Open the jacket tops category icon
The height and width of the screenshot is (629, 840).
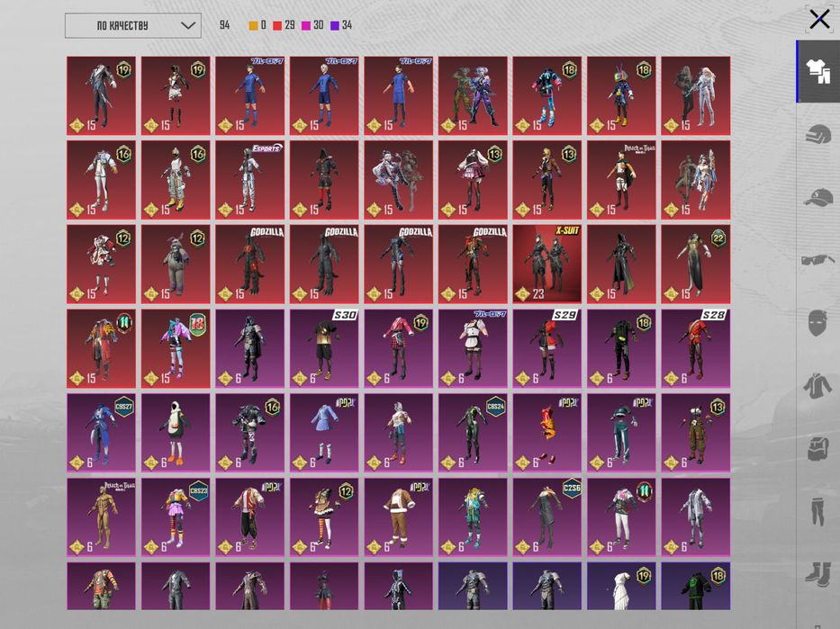point(818,385)
